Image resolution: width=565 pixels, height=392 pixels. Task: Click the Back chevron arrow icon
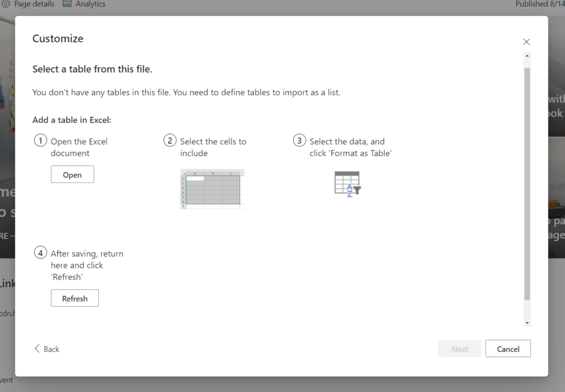tap(37, 348)
